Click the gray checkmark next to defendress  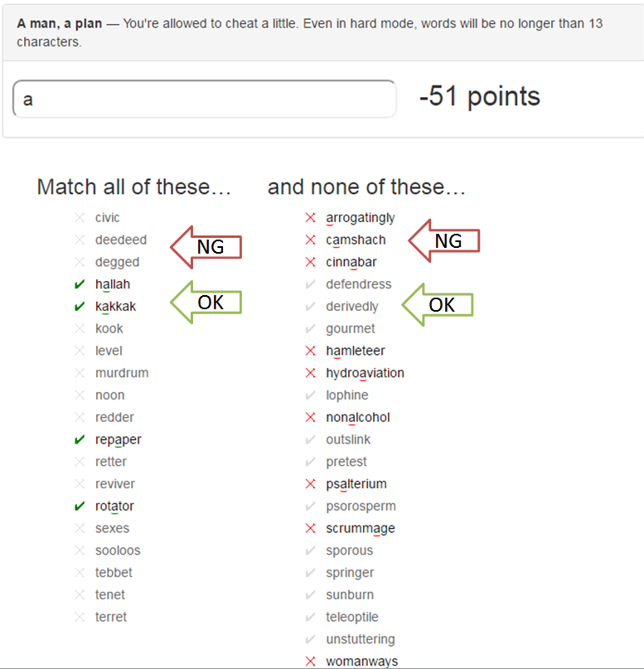311,284
